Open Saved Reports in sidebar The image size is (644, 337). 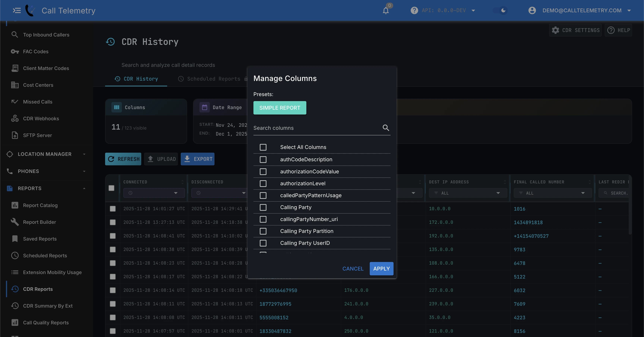[40, 239]
